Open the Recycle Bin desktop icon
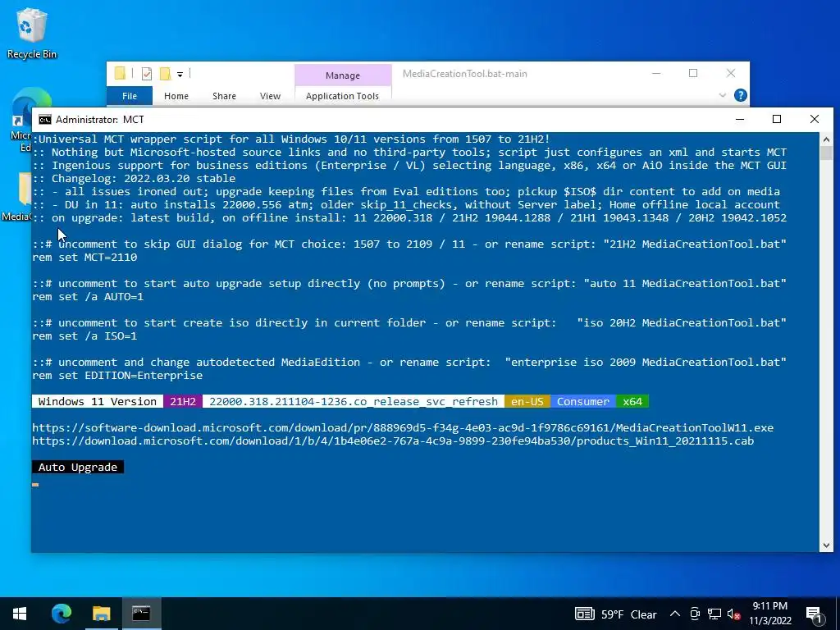Image resolution: width=840 pixels, height=630 pixels. (x=31, y=33)
